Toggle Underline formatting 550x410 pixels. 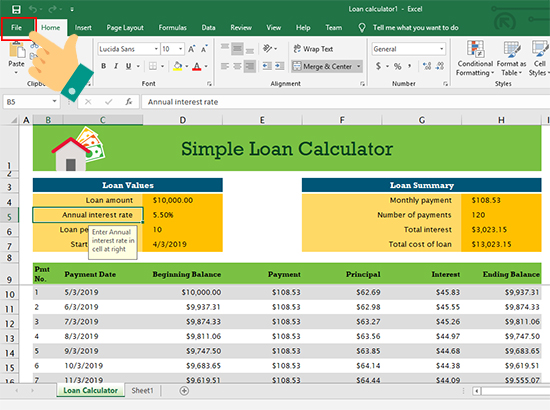click(128, 66)
